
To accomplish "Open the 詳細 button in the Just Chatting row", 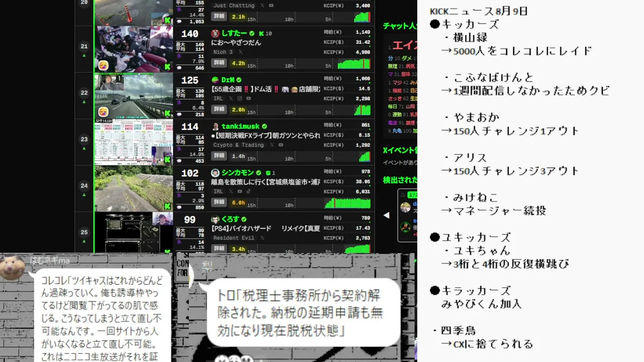I will pos(219,17).
